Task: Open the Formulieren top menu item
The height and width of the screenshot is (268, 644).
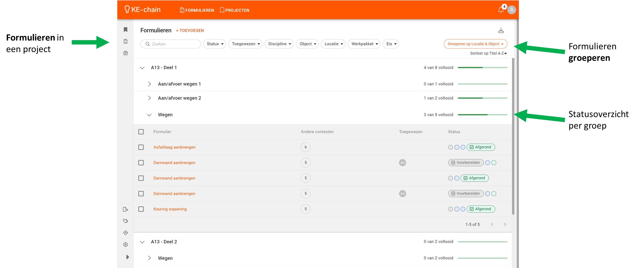Action: 197,10
